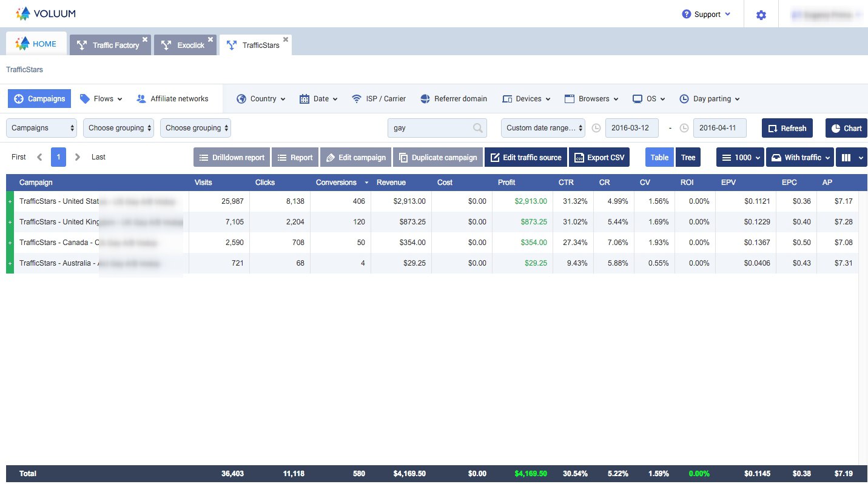Click Export CSV button

coord(599,157)
